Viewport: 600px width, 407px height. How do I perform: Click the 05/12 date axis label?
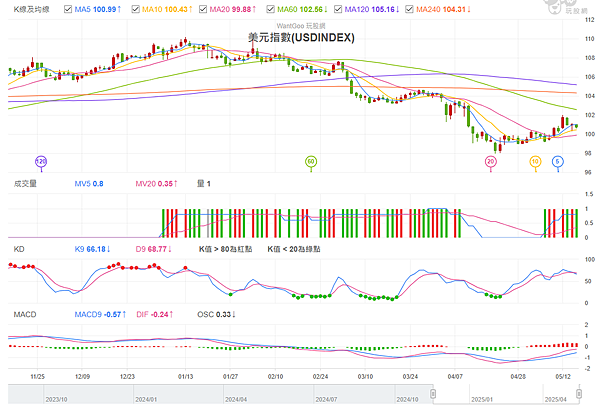coord(563,377)
